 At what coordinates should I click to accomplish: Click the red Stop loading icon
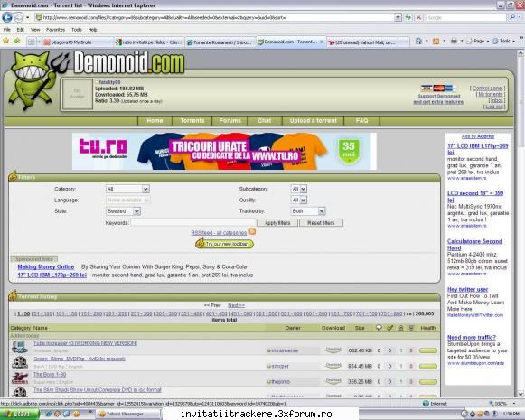click(x=418, y=17)
